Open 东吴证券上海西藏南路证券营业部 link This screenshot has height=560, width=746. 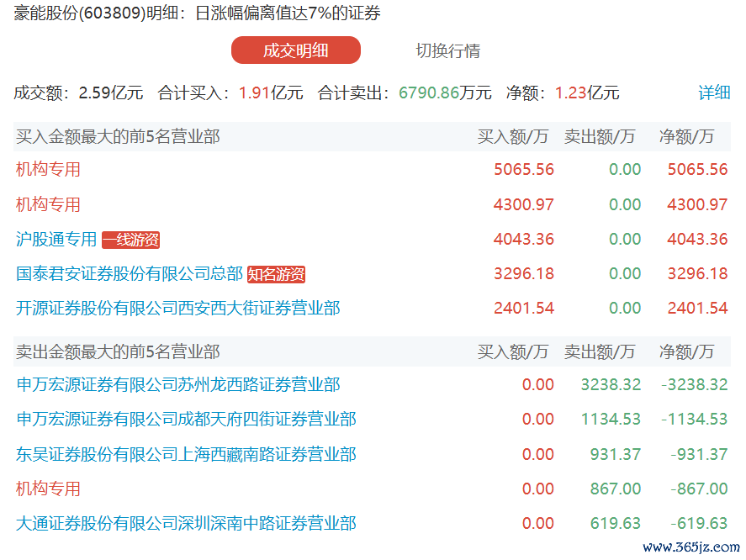pyautogui.click(x=186, y=454)
